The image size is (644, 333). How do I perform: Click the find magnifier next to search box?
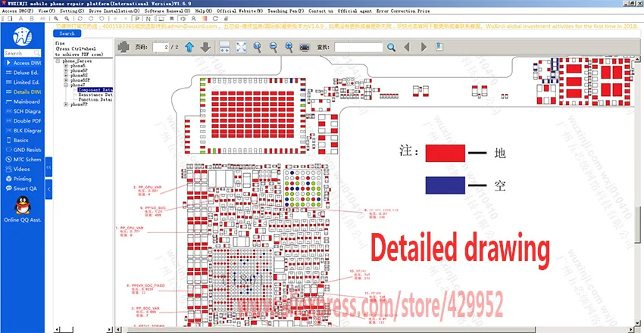click(391, 47)
